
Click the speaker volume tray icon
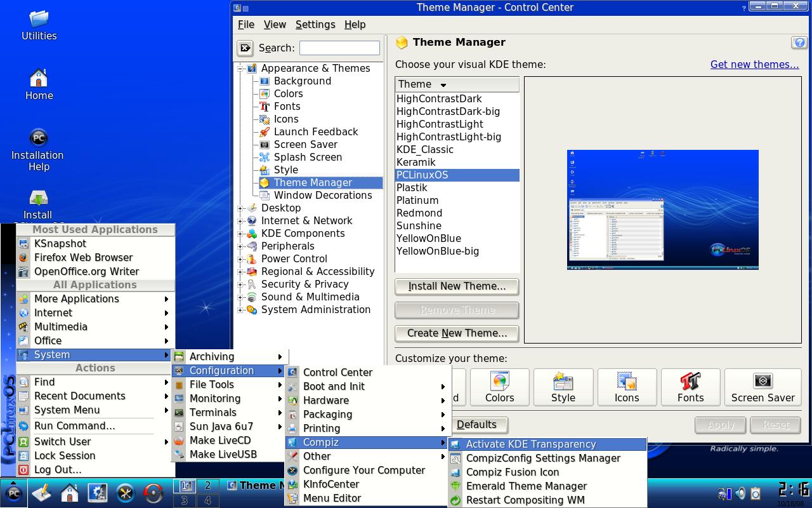point(740,493)
